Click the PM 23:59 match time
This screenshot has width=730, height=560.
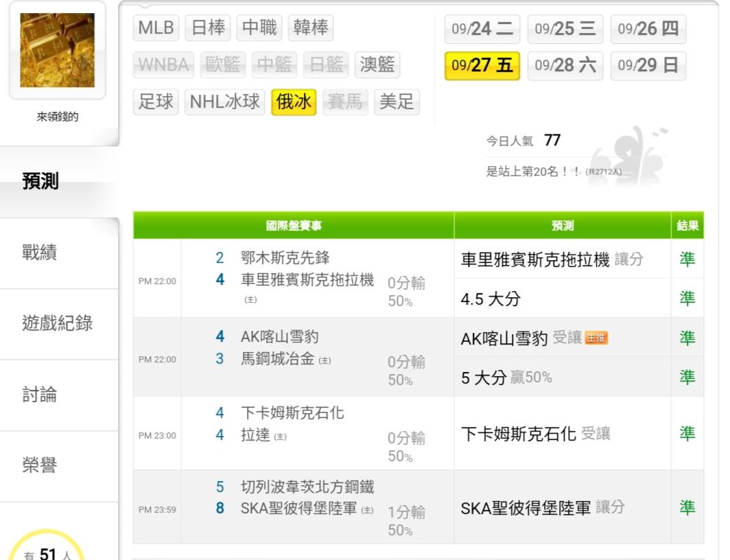click(157, 510)
